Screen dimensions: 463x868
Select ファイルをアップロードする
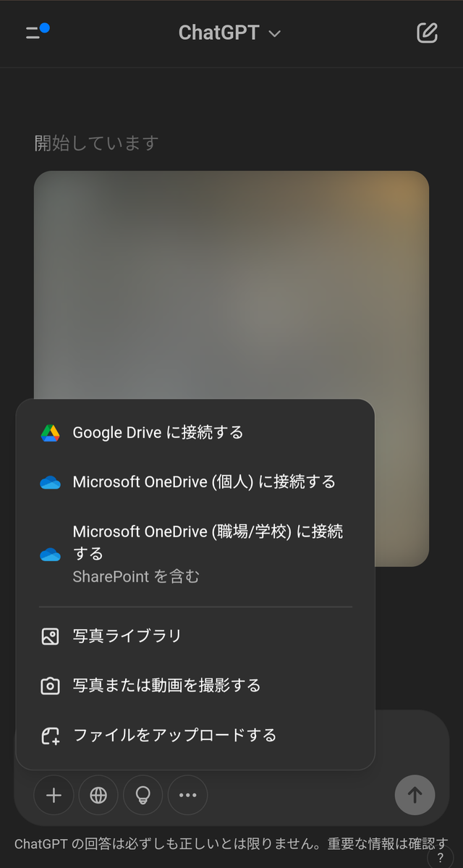pyautogui.click(x=174, y=736)
